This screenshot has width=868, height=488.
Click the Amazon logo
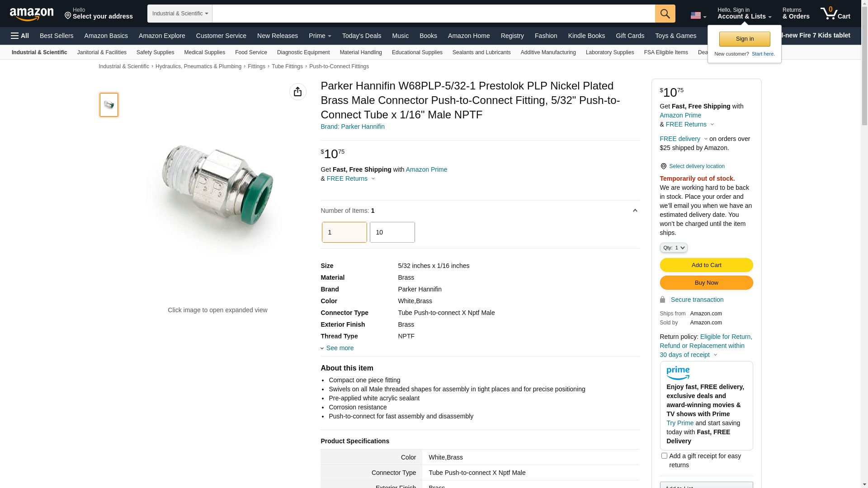click(x=32, y=14)
